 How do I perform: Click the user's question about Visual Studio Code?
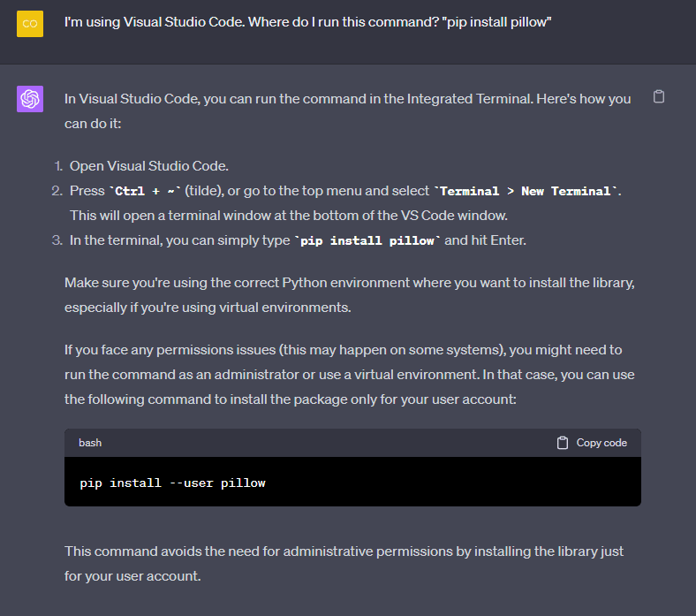point(307,22)
